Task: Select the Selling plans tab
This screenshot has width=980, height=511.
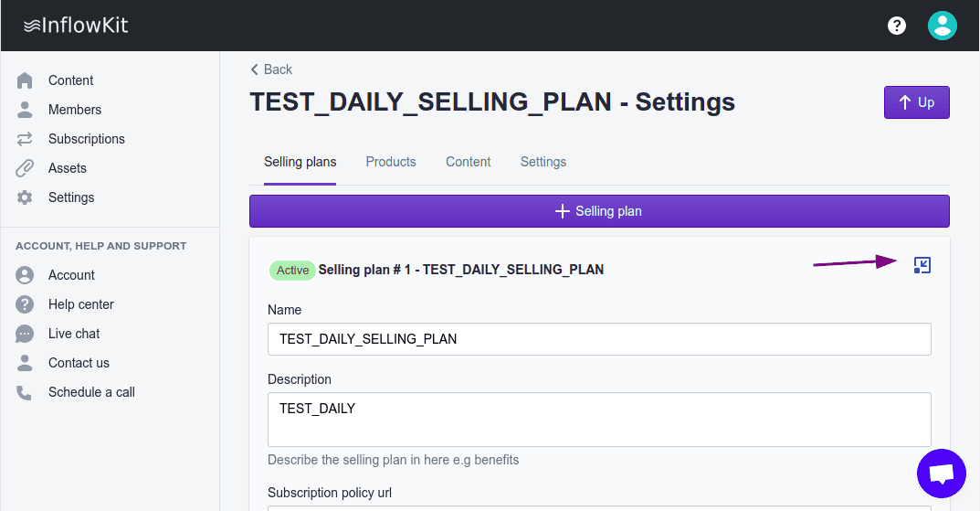Action: (x=300, y=162)
